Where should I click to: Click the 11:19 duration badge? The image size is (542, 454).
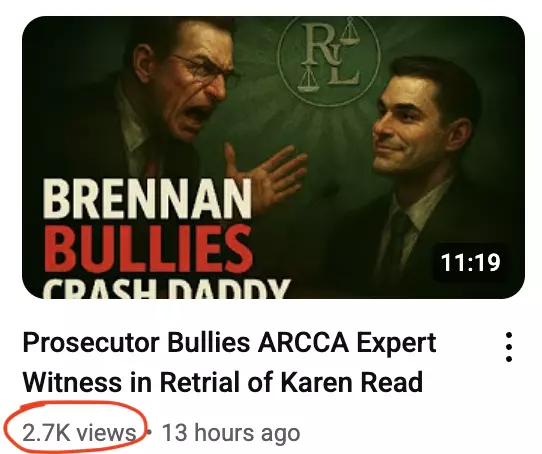click(x=470, y=263)
